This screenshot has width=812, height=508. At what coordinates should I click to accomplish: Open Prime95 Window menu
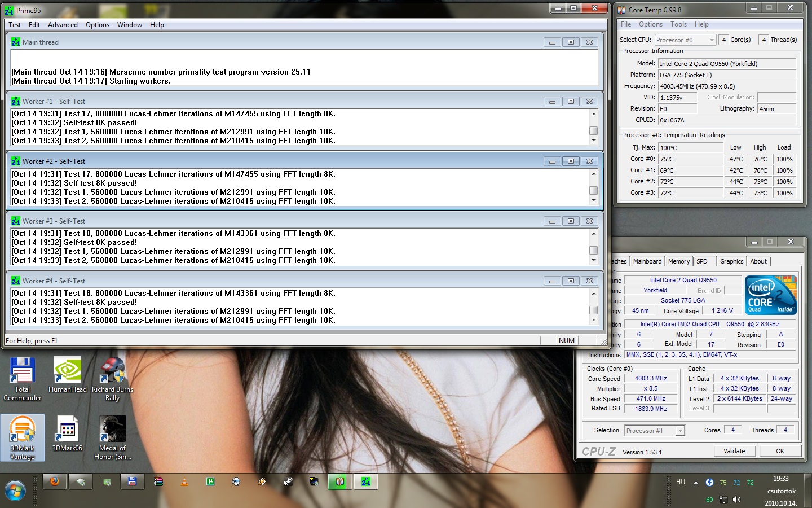coord(130,25)
